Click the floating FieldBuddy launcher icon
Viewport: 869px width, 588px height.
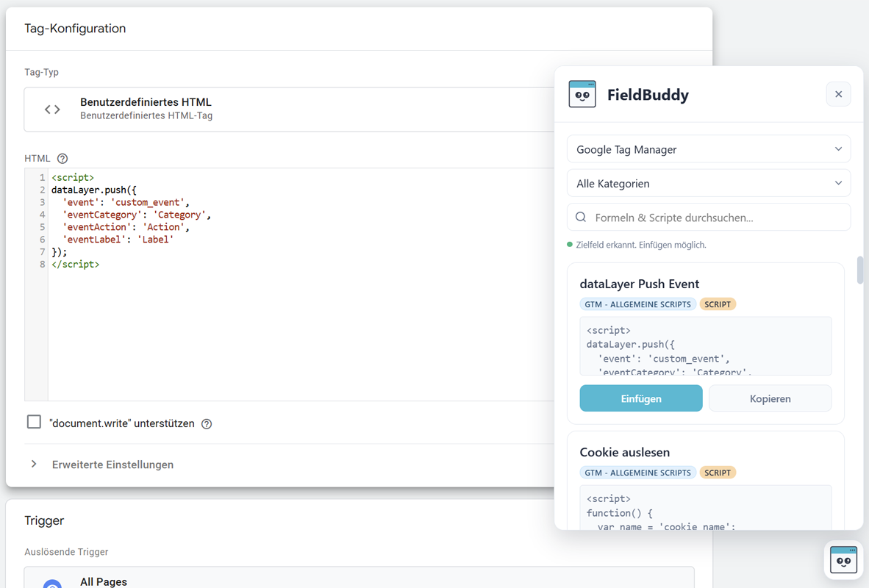point(843,560)
